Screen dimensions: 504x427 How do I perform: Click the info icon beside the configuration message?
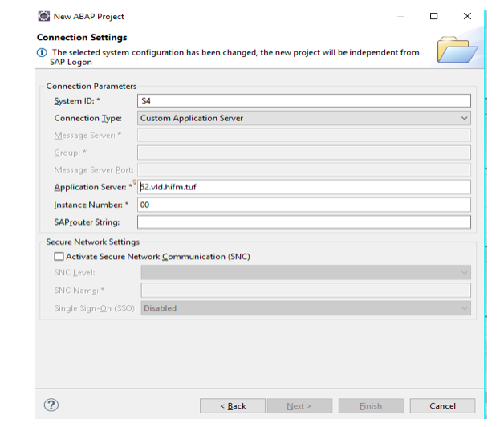(42, 53)
